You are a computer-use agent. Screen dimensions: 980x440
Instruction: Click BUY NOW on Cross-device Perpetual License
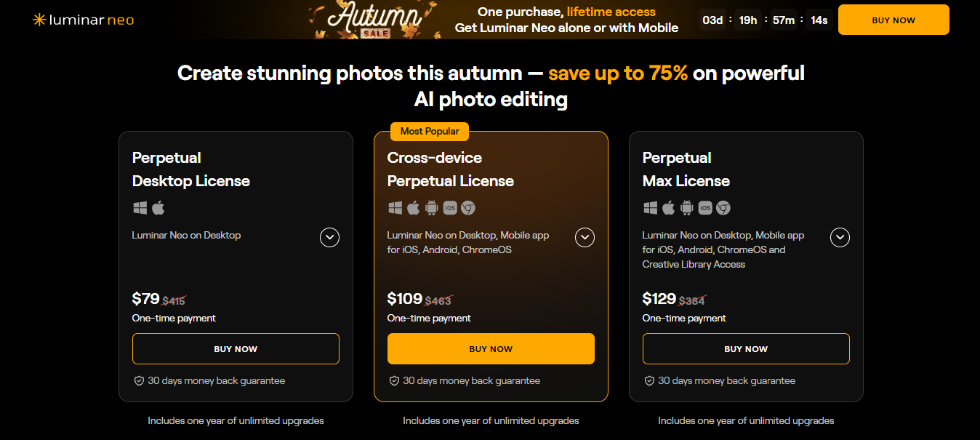pos(491,348)
